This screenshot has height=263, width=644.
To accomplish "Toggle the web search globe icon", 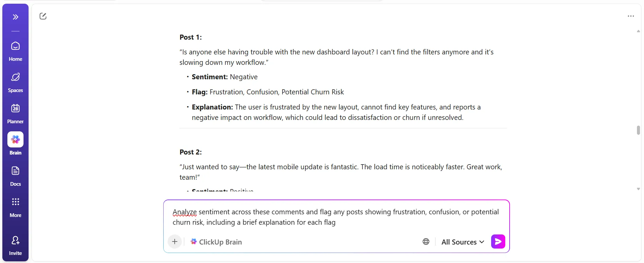I will [426, 242].
